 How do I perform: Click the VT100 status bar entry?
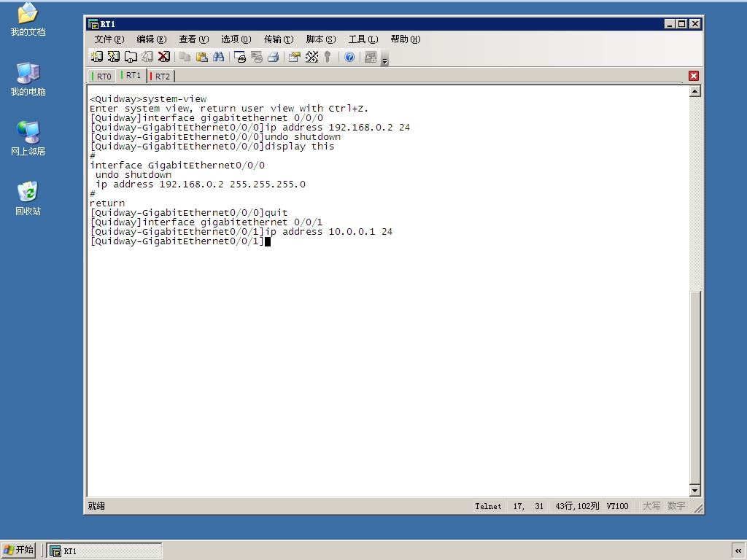point(617,506)
